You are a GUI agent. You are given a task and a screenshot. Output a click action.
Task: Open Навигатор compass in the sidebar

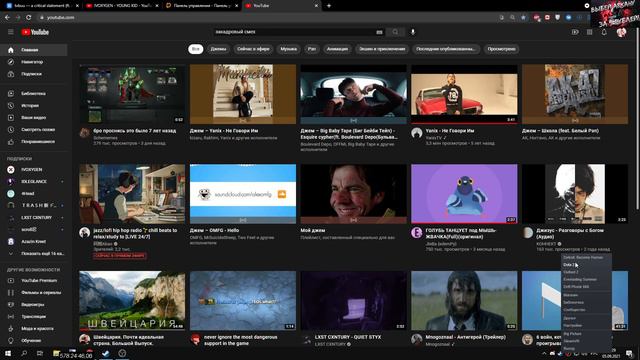[34, 62]
